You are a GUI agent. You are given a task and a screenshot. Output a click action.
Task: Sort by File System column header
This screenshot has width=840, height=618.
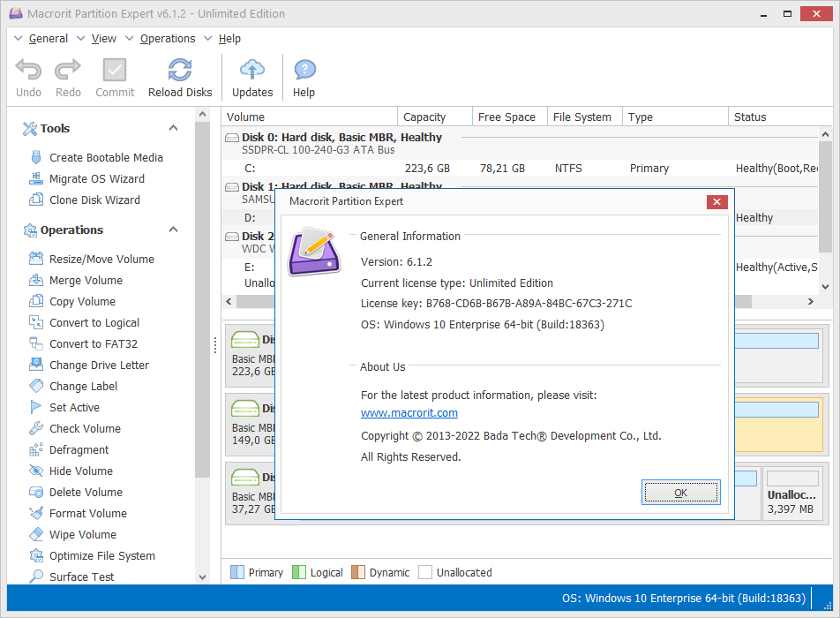[585, 117]
